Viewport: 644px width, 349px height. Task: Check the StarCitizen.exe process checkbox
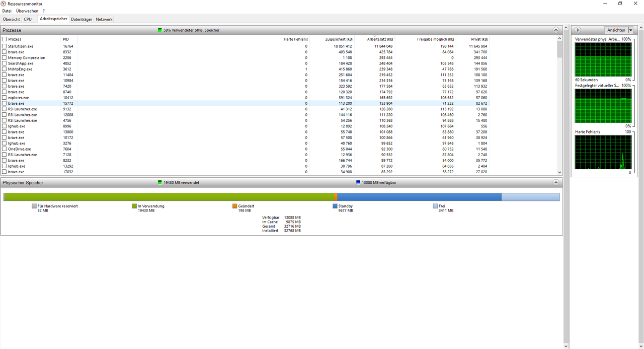(x=5, y=46)
